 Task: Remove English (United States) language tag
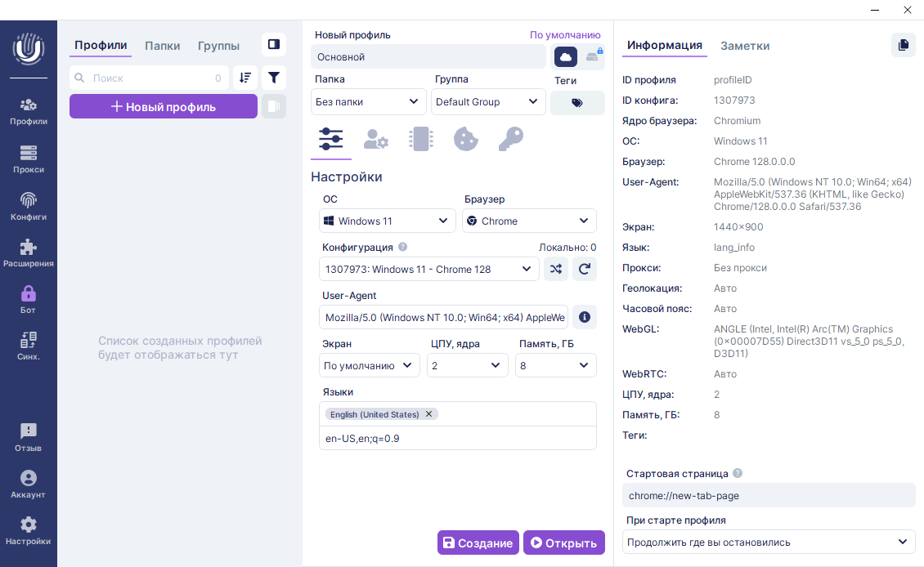429,414
